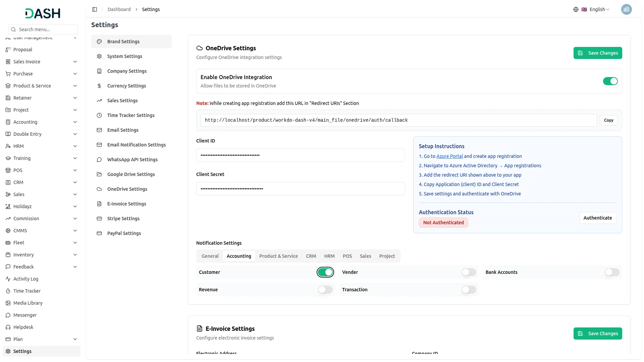Select the Google Drive Settings cloud icon

(x=99, y=174)
